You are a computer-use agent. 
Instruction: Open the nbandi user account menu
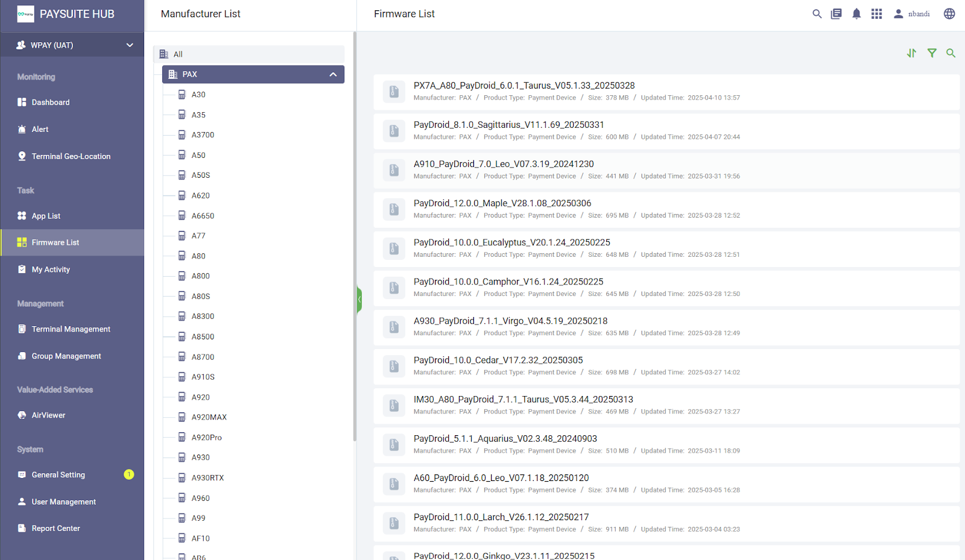click(911, 14)
